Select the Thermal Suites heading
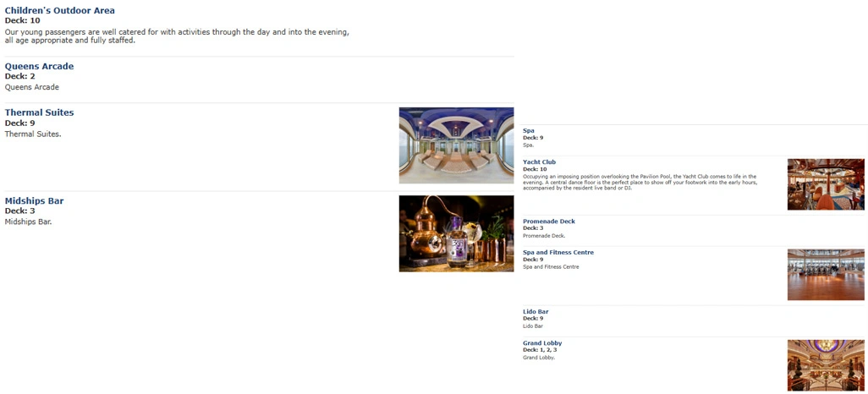Viewport: 868px width, 394px height. (x=39, y=112)
